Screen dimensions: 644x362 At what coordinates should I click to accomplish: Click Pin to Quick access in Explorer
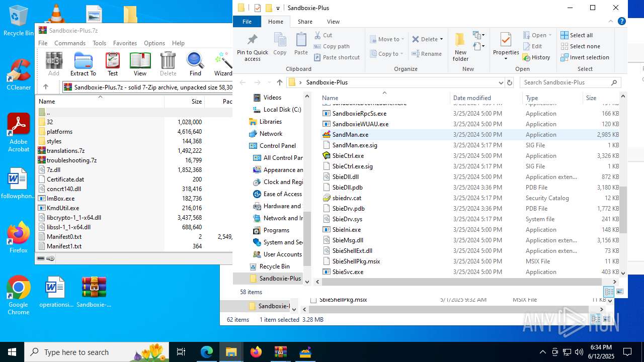coord(253,47)
